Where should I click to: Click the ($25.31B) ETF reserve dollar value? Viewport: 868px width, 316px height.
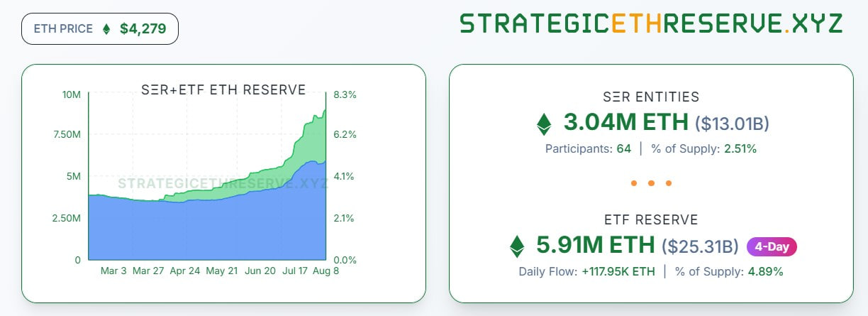700,246
